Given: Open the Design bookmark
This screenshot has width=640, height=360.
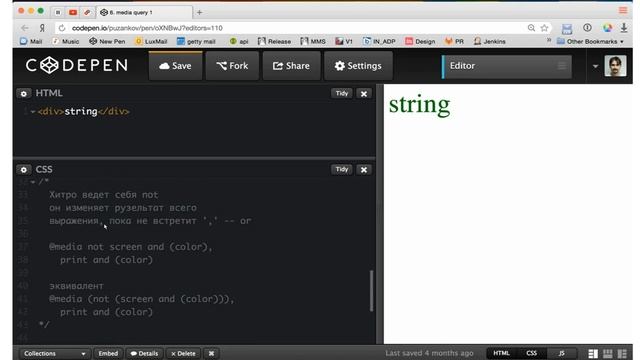Looking at the screenshot, I should click(x=420, y=41).
